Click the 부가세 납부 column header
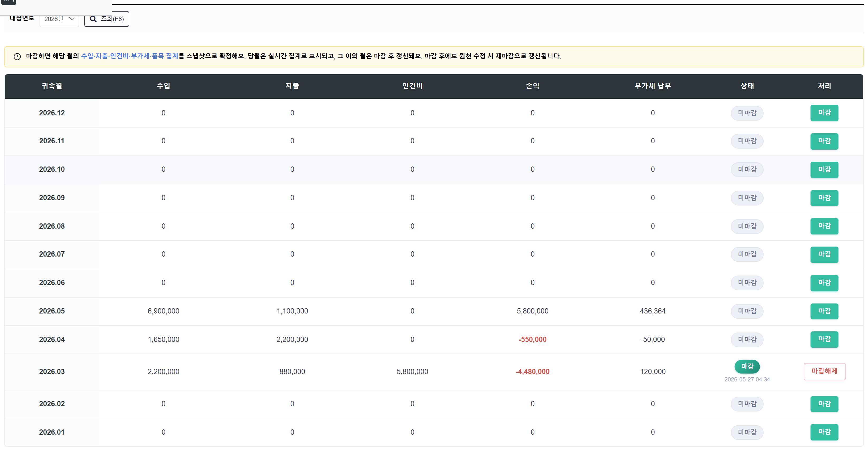 pyautogui.click(x=652, y=86)
